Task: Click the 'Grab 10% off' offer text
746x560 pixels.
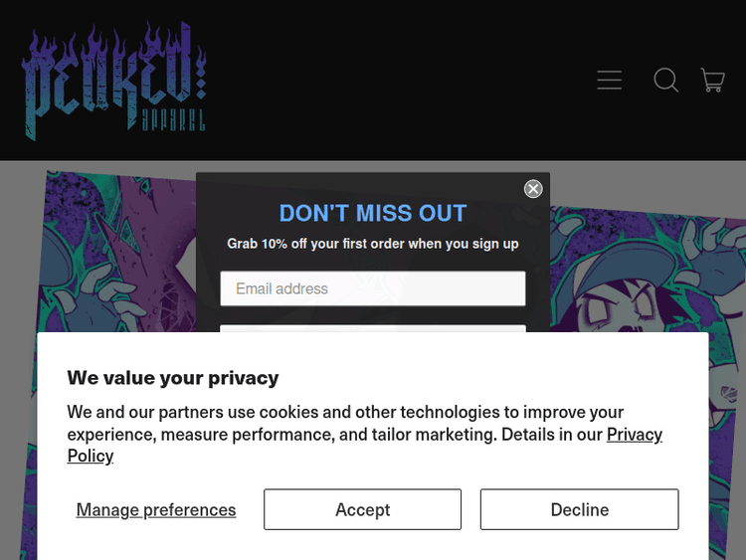Action: 372,244
